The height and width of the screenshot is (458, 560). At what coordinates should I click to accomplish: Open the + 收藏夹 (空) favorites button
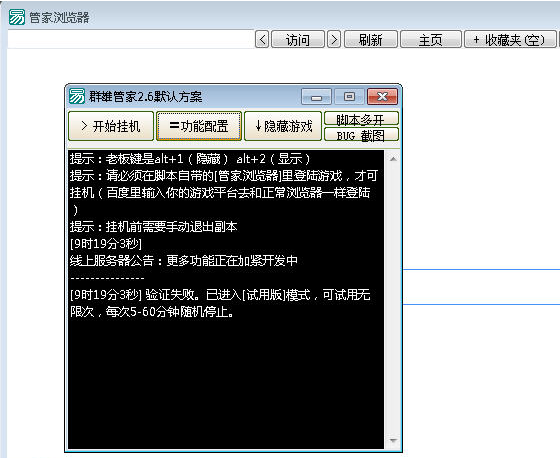click(510, 39)
